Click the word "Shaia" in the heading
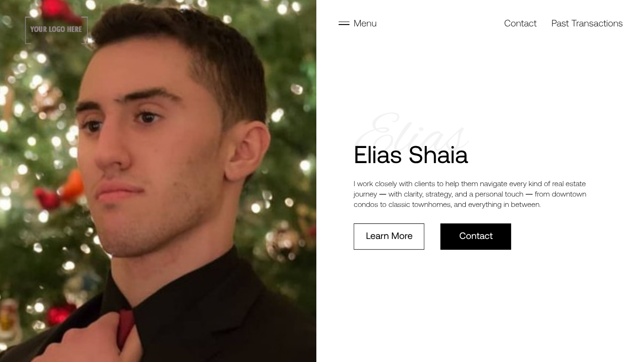The width and height of the screenshot is (644, 362). click(438, 155)
